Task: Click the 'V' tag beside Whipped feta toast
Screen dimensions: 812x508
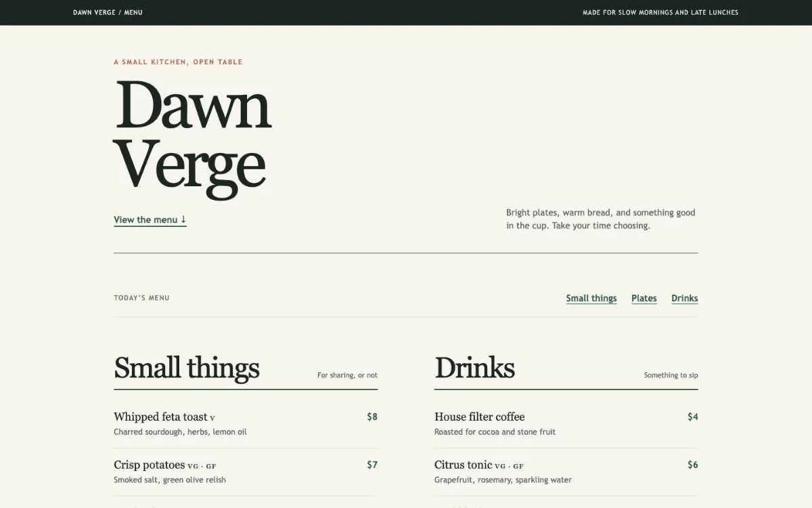Action: [212, 418]
